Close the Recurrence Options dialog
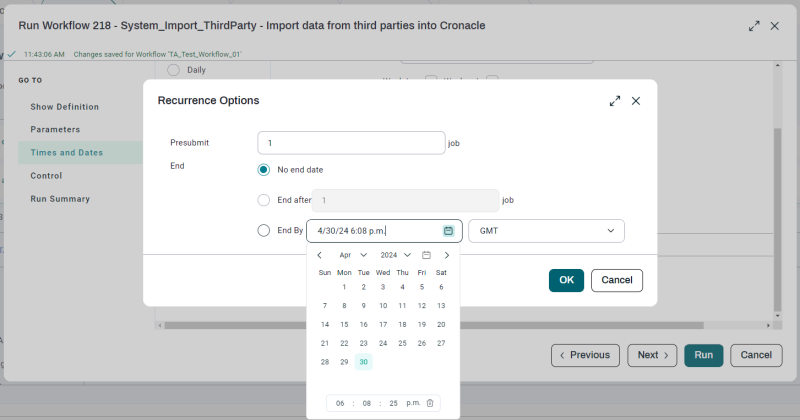 636,101
